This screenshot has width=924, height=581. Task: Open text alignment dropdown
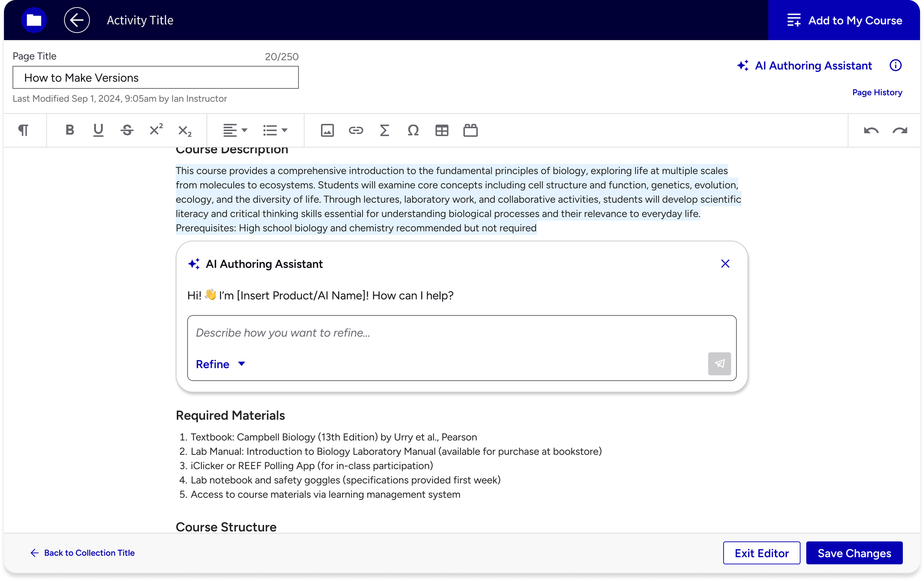235,130
